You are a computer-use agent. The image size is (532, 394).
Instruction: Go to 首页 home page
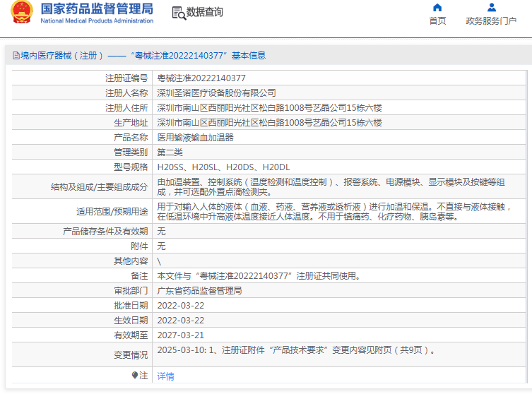[x=437, y=21]
